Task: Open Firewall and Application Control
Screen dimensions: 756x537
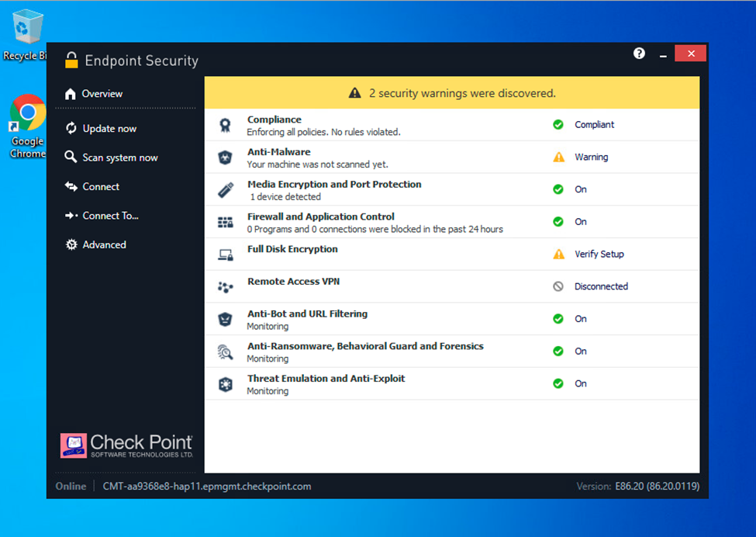Action: (x=321, y=217)
